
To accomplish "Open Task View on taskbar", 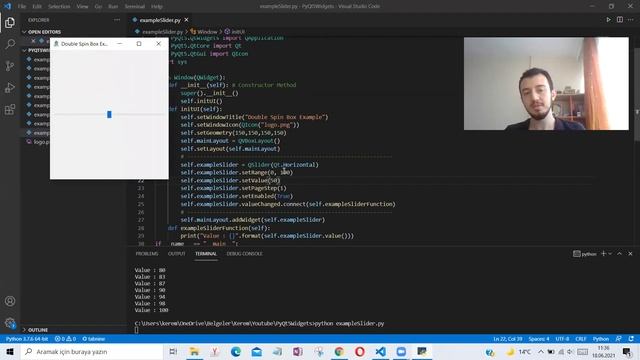I will [173, 351].
